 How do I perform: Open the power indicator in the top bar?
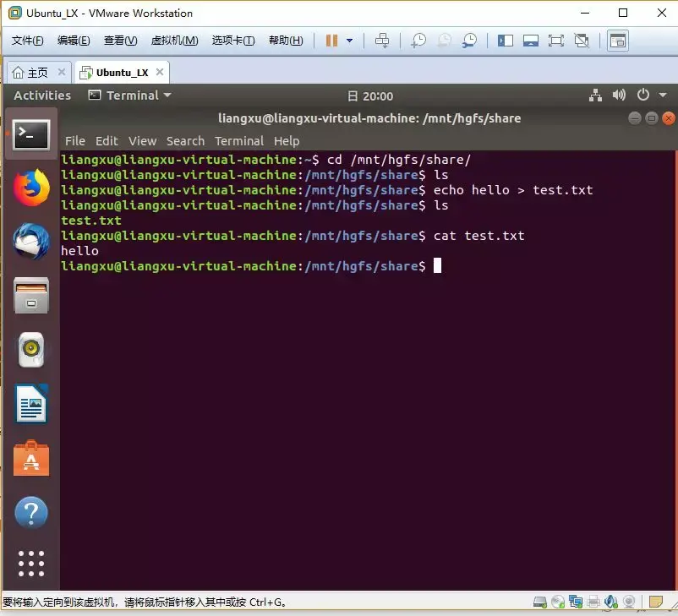coord(643,95)
